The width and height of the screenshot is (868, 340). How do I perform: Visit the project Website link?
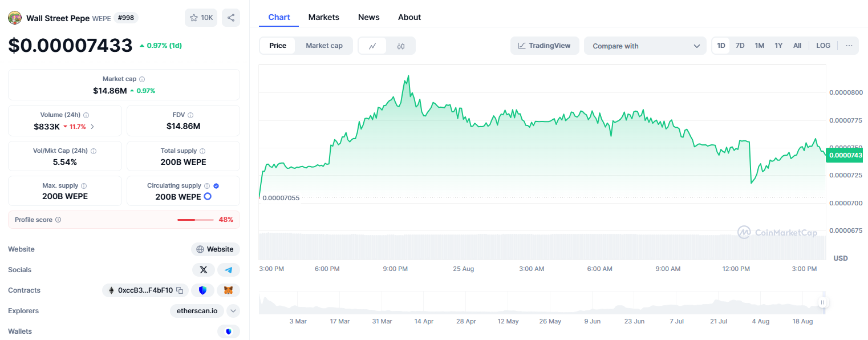pos(216,249)
